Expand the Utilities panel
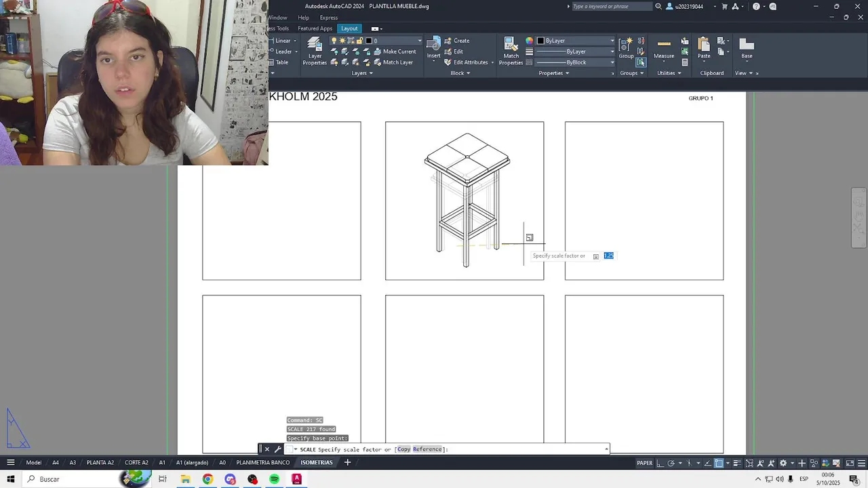Screen dimensions: 868x488 pyautogui.click(x=669, y=73)
